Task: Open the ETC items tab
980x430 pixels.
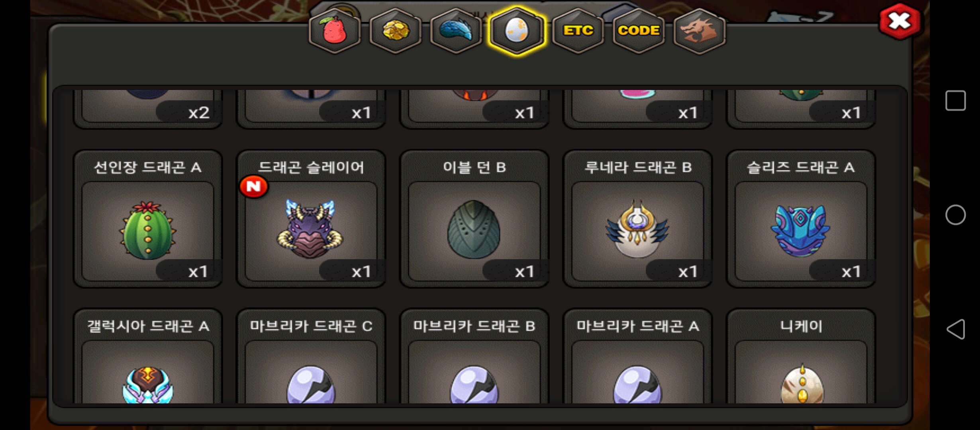Action: coord(578,31)
